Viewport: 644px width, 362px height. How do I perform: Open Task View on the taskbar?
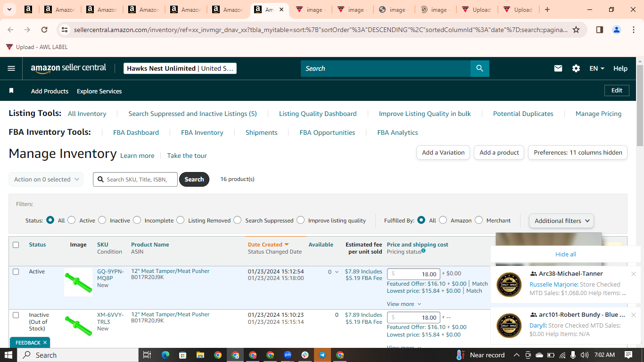[x=147, y=355]
